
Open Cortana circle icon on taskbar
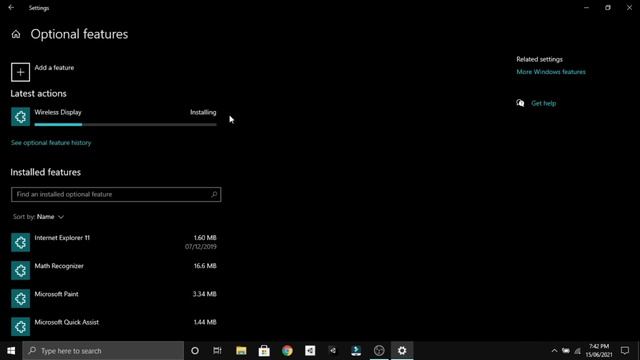click(195, 351)
